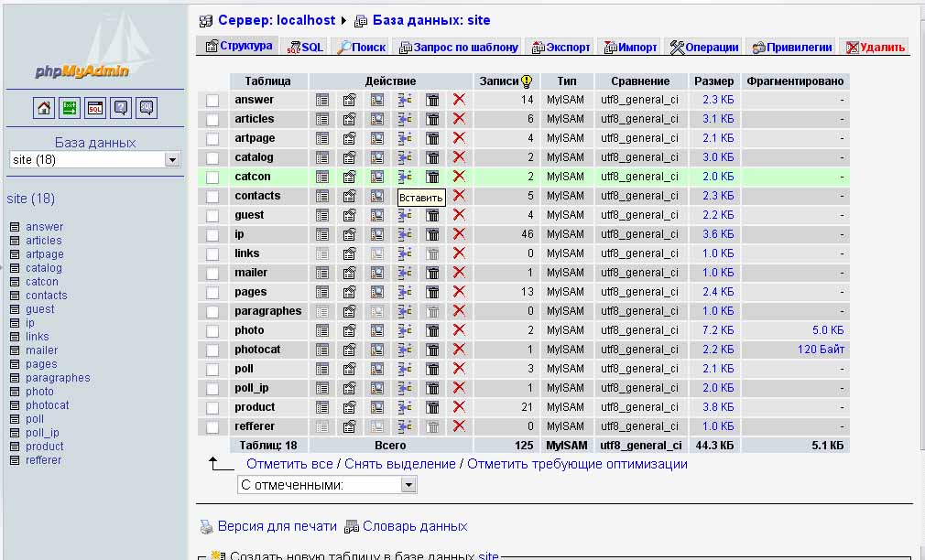
Task: Select the photo table checkbox
Action: pos(212,331)
